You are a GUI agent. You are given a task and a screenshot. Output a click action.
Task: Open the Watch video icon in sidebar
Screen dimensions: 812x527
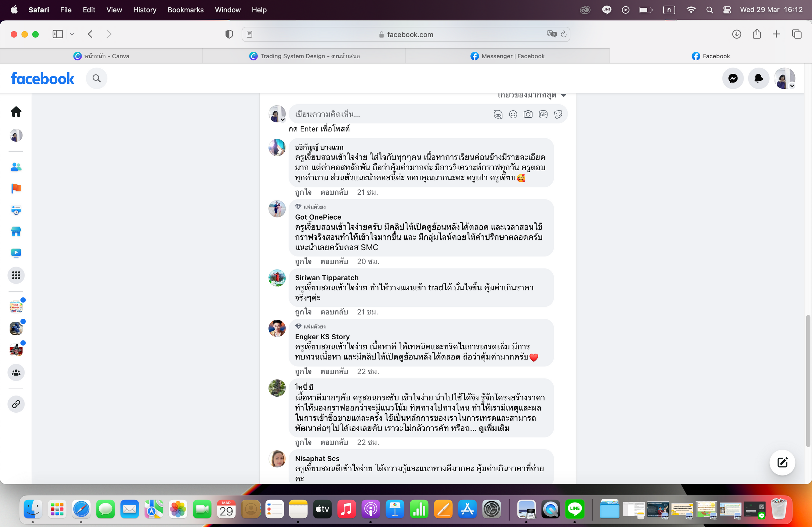point(16,252)
